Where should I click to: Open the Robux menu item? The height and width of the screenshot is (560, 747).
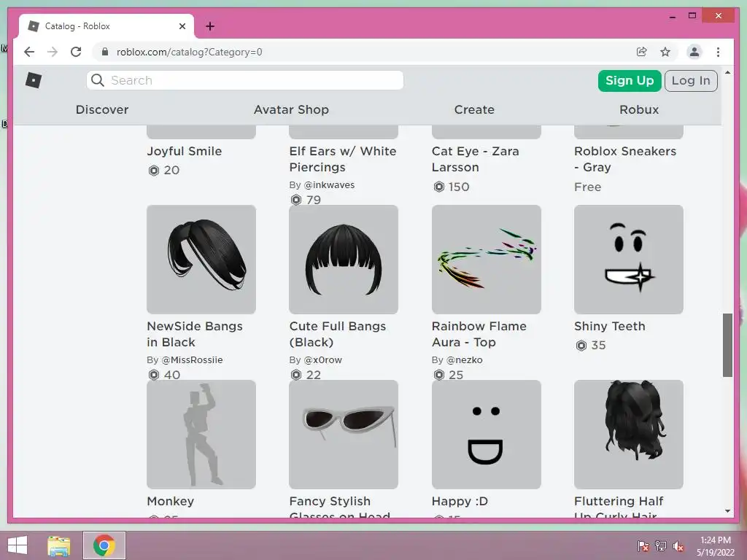[639, 109]
